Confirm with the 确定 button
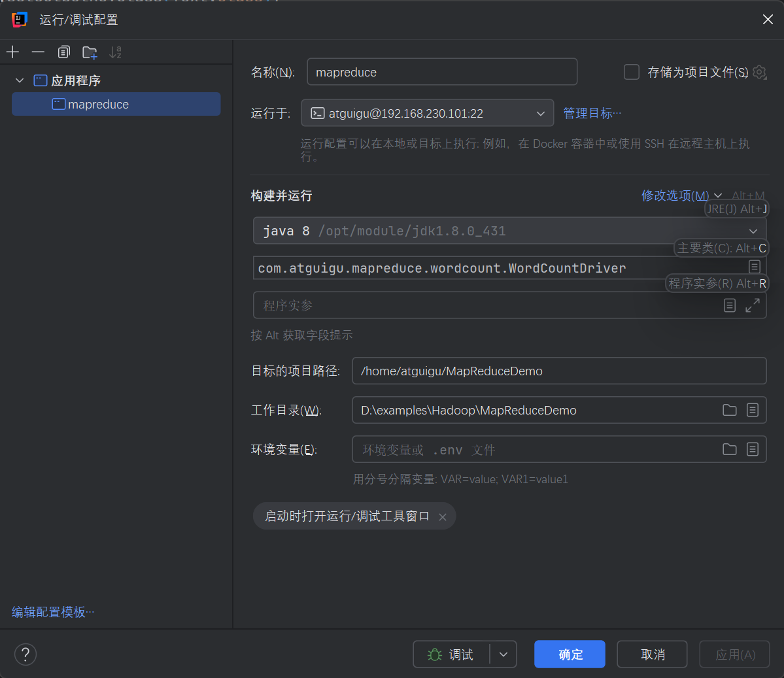Image resolution: width=784 pixels, height=678 pixels. click(x=570, y=654)
